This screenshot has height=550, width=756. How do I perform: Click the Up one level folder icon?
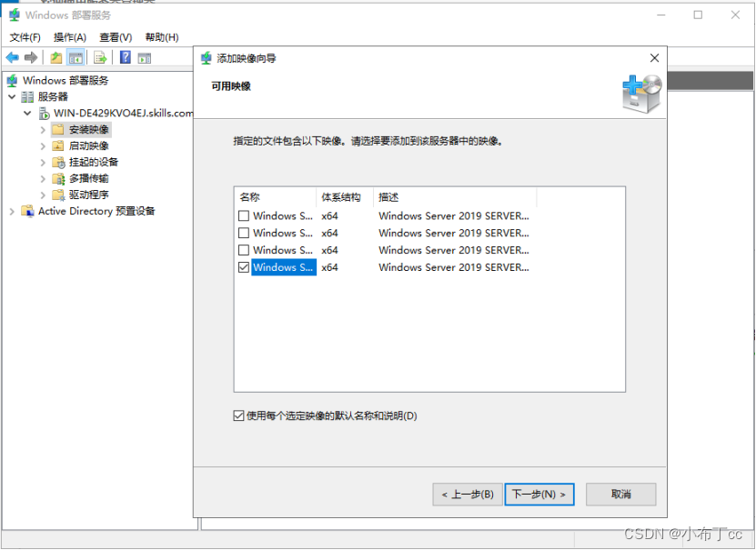click(x=56, y=58)
